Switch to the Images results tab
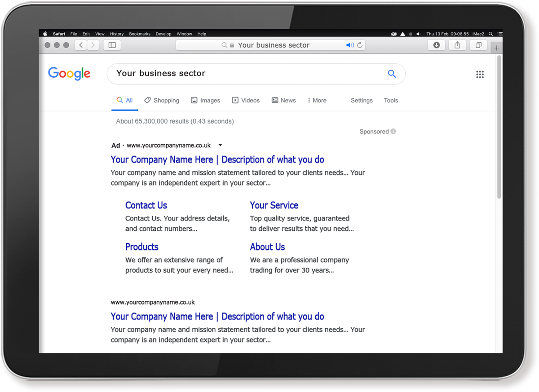539x392 pixels. (x=205, y=101)
